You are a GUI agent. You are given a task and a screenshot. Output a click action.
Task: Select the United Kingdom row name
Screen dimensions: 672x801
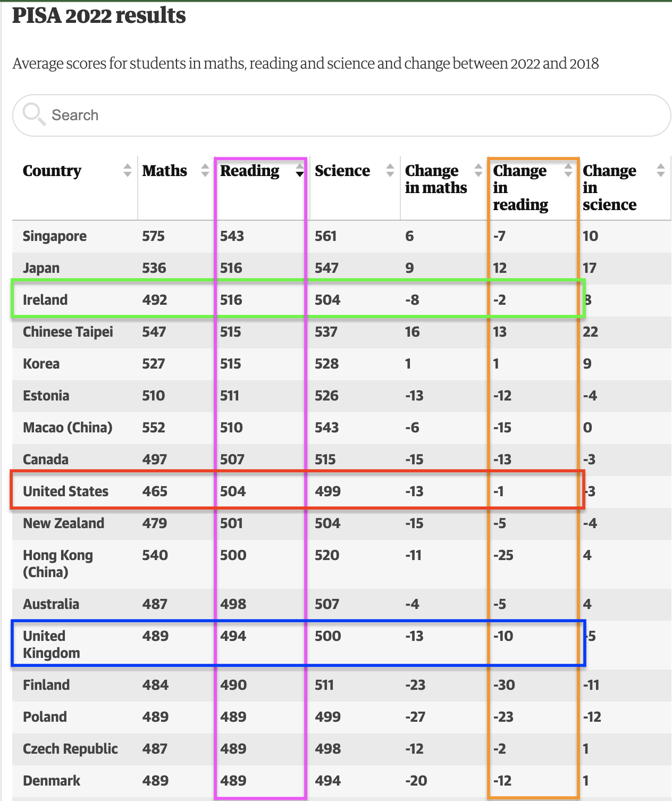tap(51, 644)
